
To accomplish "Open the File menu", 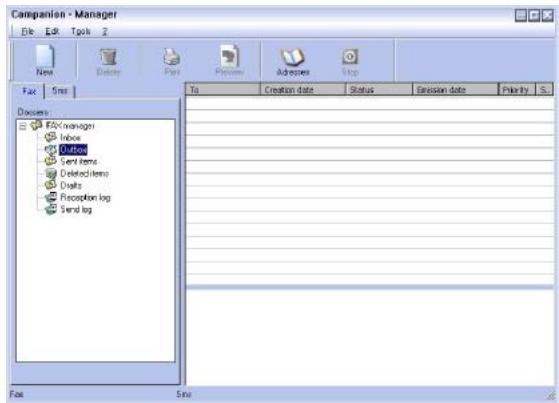I will click(x=28, y=31).
